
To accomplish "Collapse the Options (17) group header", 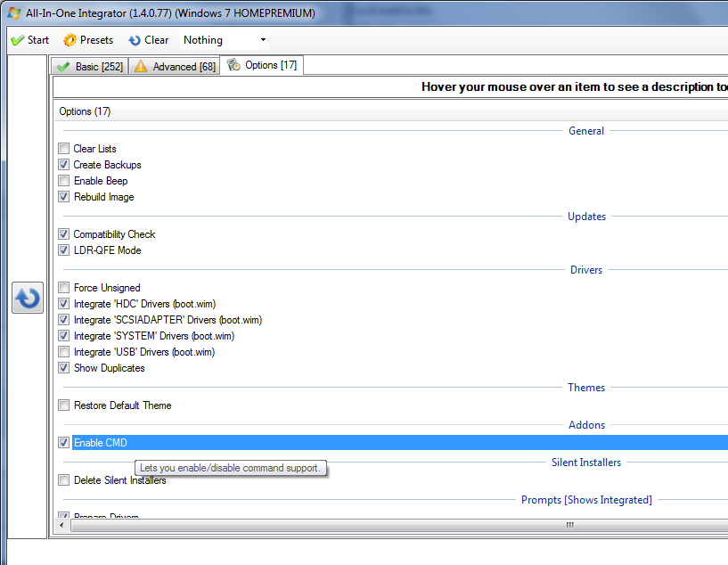I will (85, 111).
